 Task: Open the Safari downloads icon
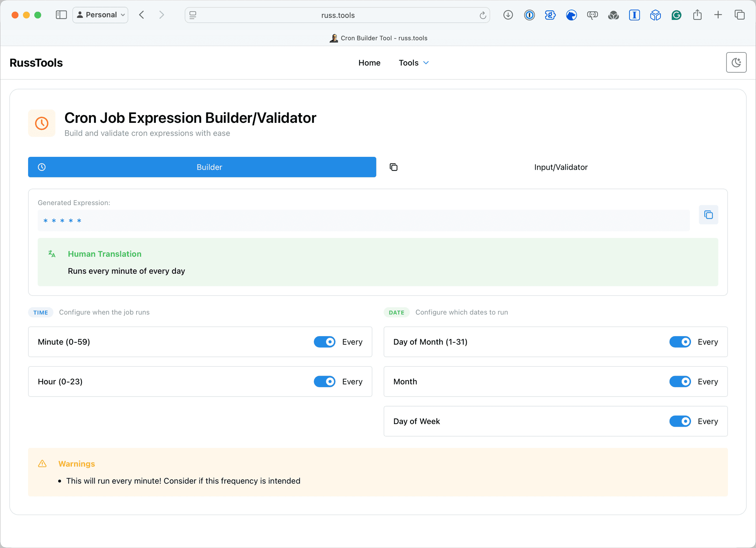coord(508,15)
